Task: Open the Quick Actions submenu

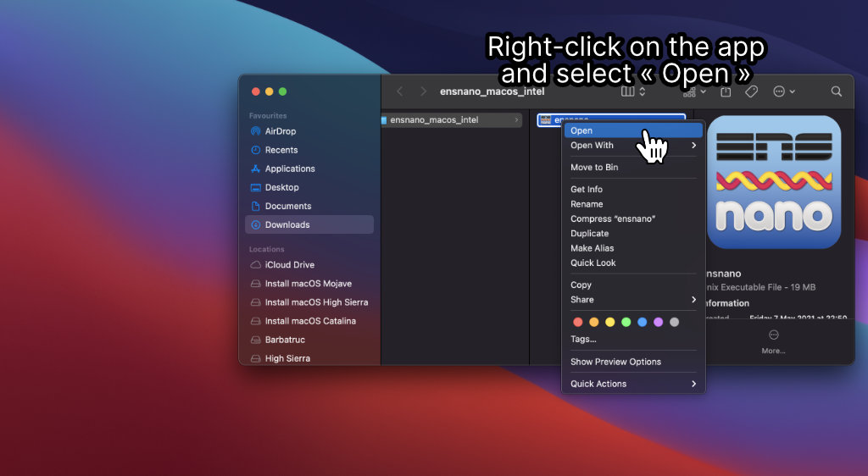Action: pos(632,384)
